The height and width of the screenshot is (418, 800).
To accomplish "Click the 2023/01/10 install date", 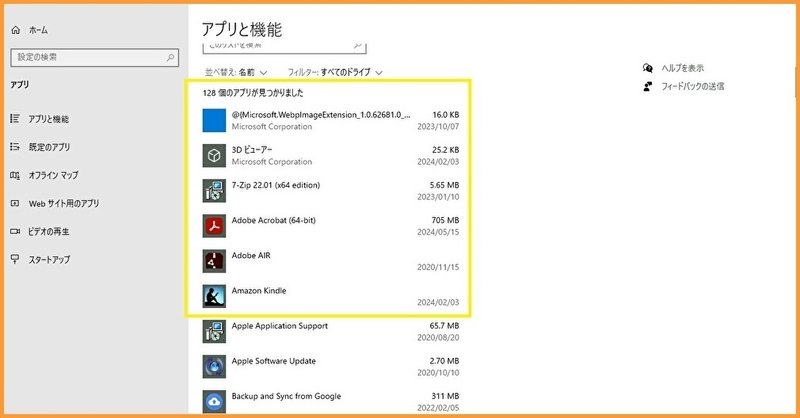I will [438, 197].
